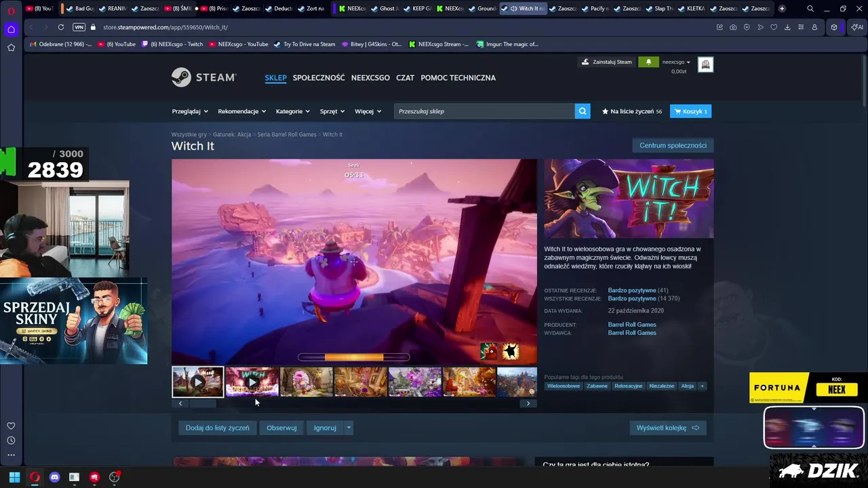The image size is (868, 488).
Task: Open sidebar three-dots more menu
Action: (11, 455)
